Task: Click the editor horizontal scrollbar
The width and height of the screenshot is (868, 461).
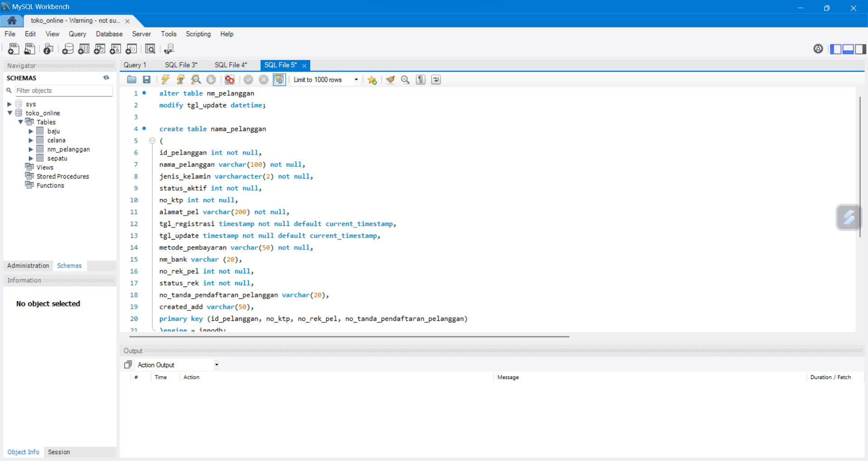Action: [349, 337]
